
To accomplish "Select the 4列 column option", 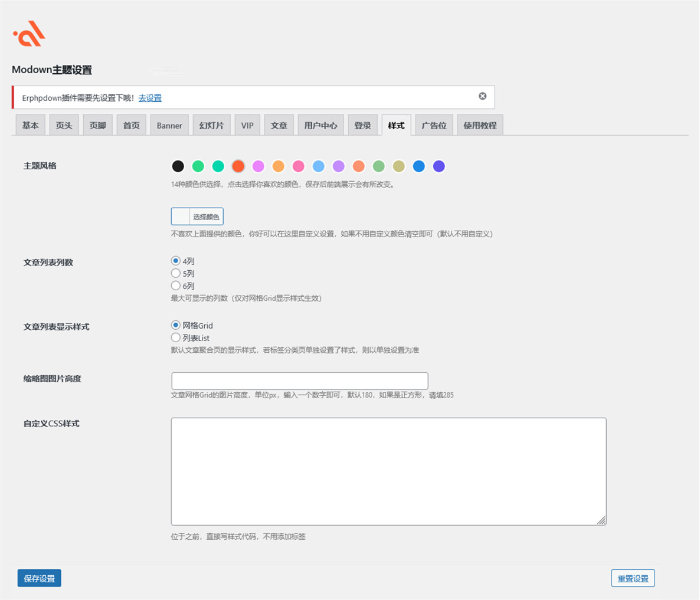I will pos(176,261).
